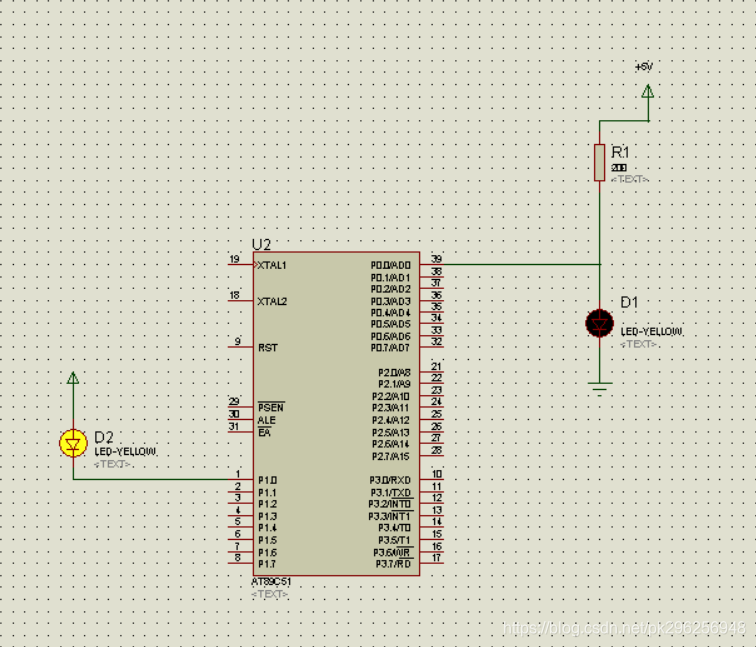Click the XTAL1 pin label

coord(272,266)
